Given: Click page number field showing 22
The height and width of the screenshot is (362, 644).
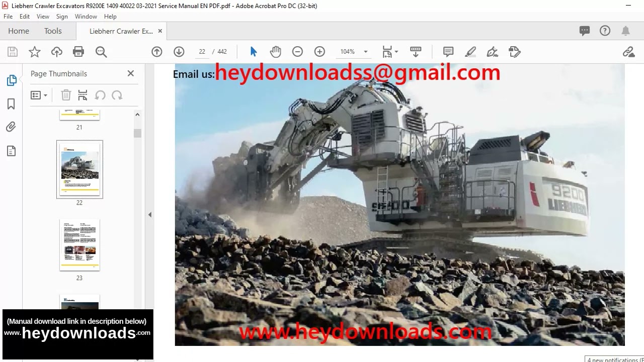Looking at the screenshot, I should [x=202, y=52].
